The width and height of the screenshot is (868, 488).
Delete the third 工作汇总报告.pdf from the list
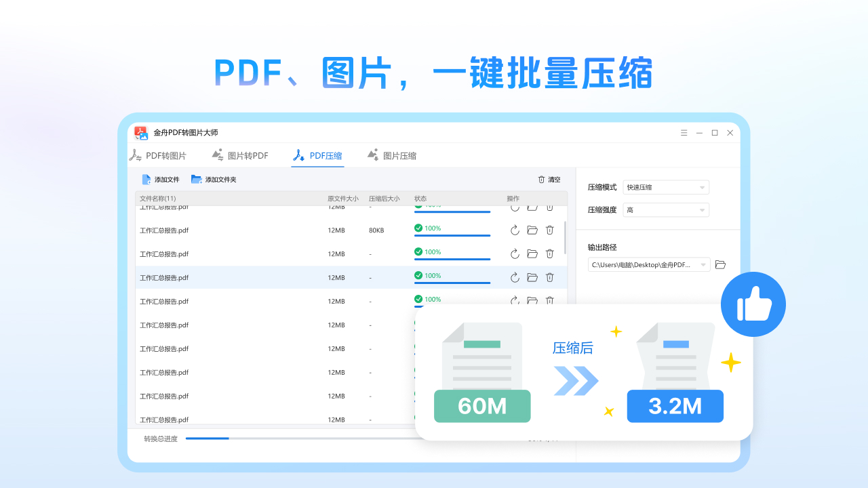point(549,253)
